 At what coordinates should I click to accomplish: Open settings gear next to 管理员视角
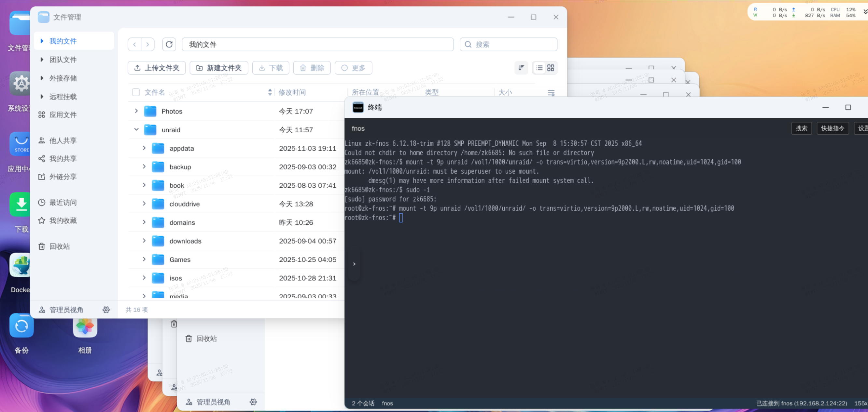106,310
